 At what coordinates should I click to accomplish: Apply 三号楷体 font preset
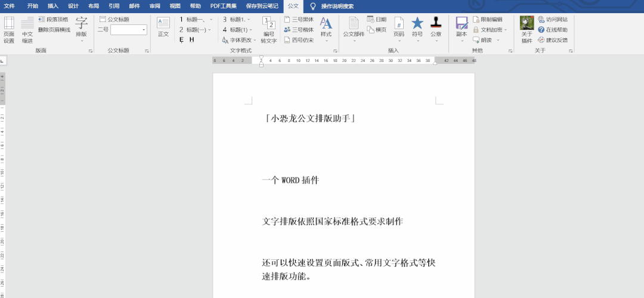(x=299, y=30)
